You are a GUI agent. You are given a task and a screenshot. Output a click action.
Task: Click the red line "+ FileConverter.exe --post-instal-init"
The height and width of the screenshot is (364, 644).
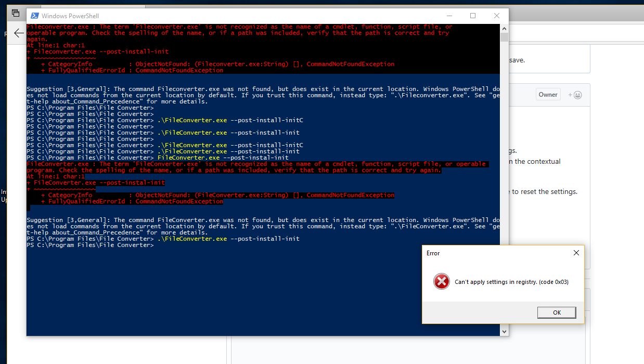96,183
